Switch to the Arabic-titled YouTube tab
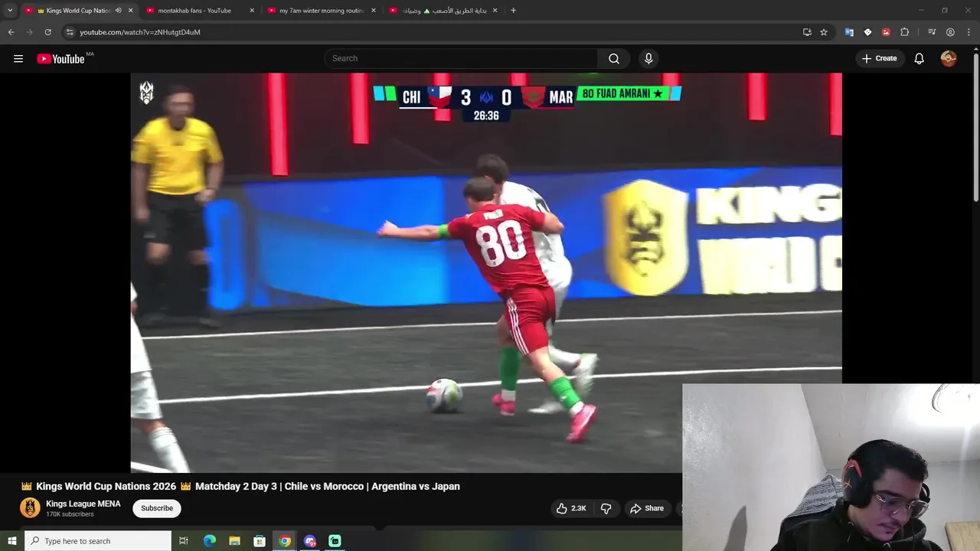This screenshot has width=980, height=551. (x=443, y=11)
